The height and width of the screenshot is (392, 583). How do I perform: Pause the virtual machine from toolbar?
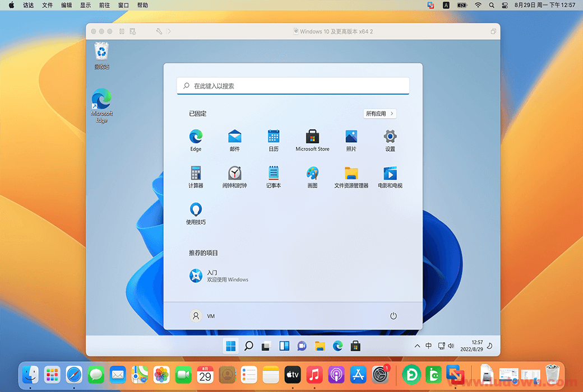[x=122, y=31]
